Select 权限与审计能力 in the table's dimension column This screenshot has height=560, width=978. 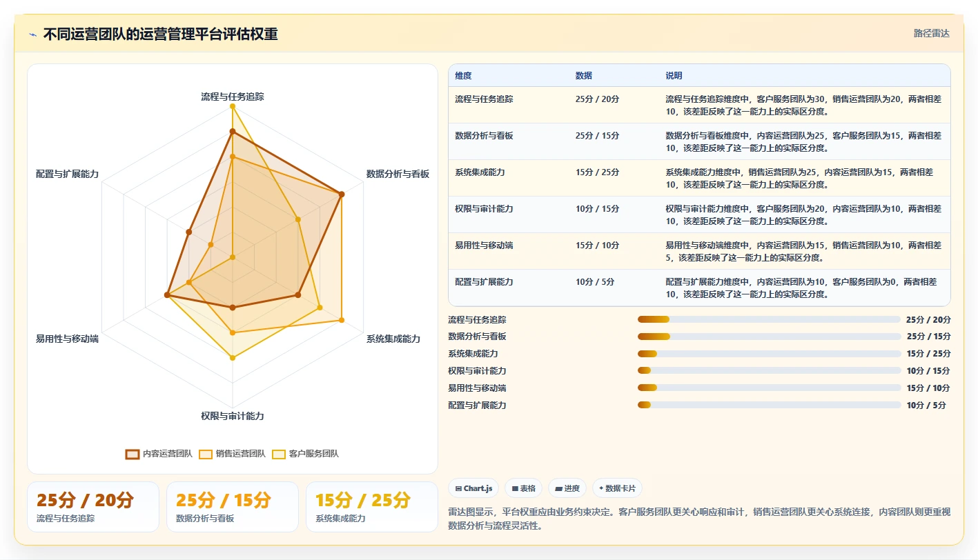(x=484, y=209)
